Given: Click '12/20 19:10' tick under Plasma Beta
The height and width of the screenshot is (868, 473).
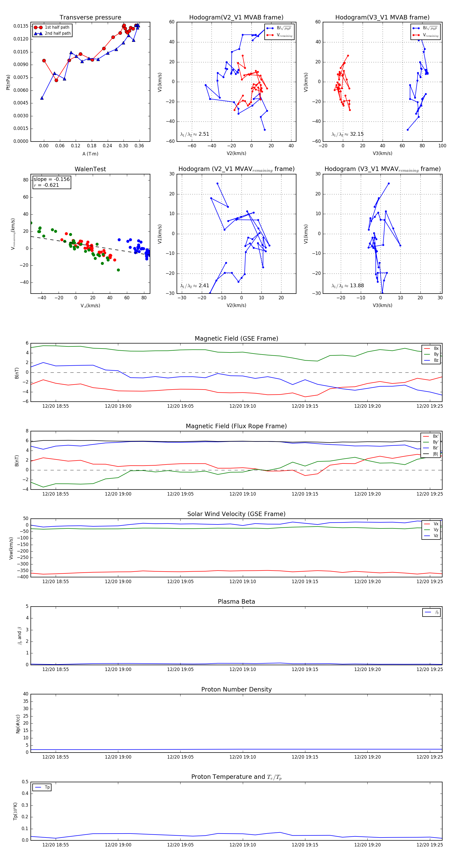Looking at the screenshot, I should pos(242,669).
